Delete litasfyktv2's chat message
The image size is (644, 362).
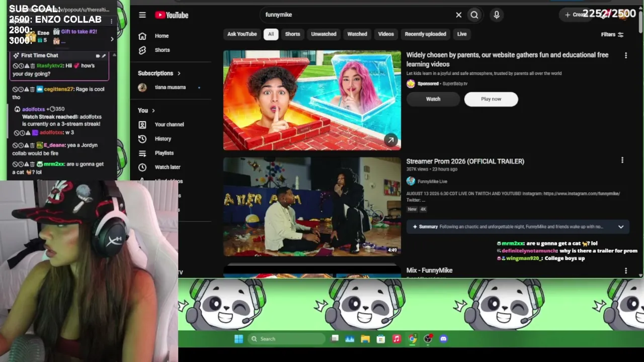pos(33,66)
